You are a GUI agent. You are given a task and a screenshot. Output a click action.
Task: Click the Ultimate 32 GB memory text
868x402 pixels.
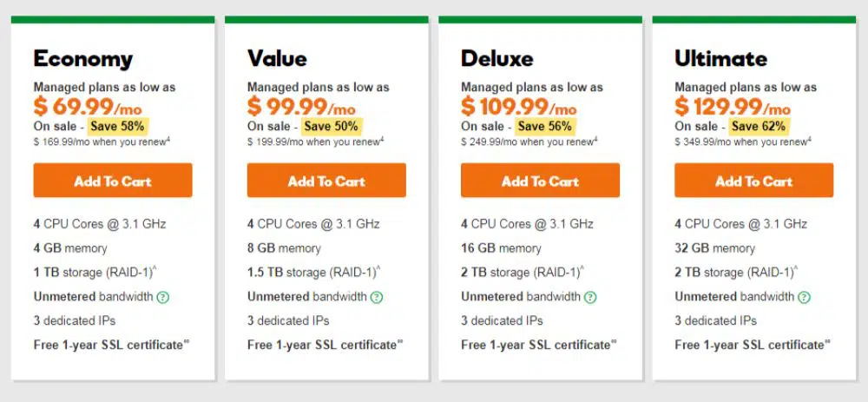pyautogui.click(x=715, y=248)
